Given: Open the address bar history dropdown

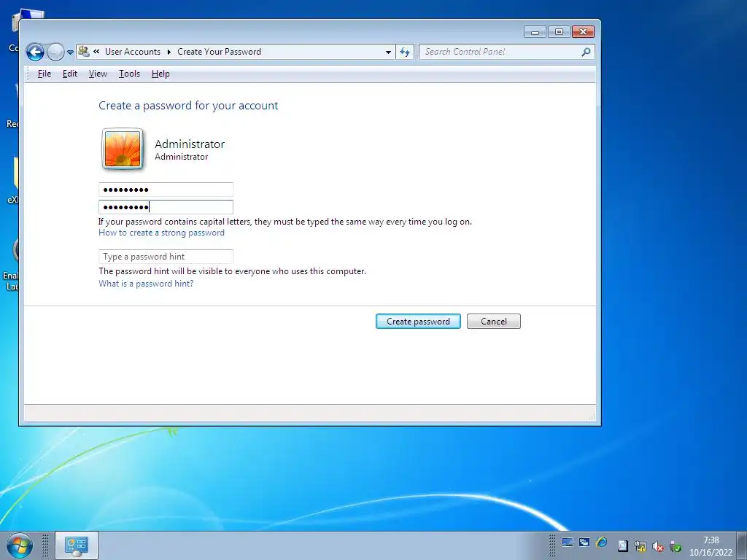Looking at the screenshot, I should (388, 52).
